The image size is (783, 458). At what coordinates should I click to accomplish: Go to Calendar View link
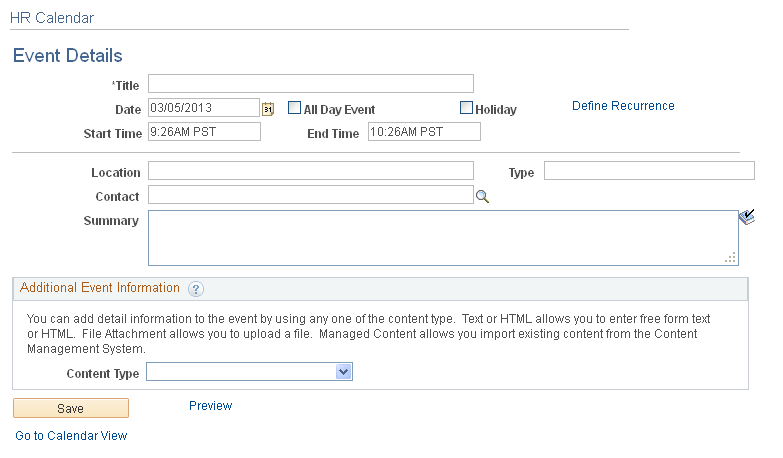(x=71, y=436)
